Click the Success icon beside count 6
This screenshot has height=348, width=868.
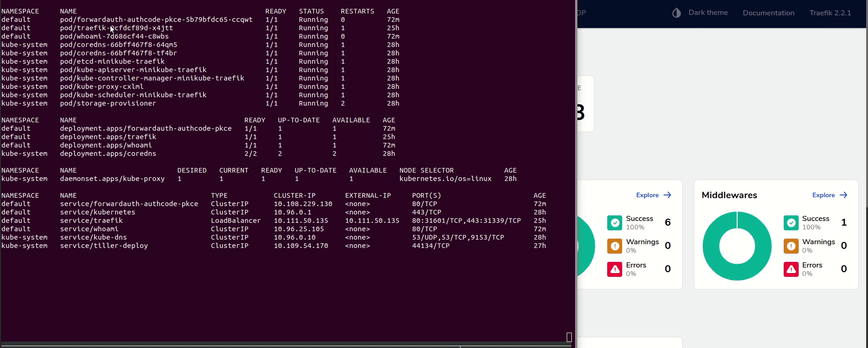tap(615, 223)
